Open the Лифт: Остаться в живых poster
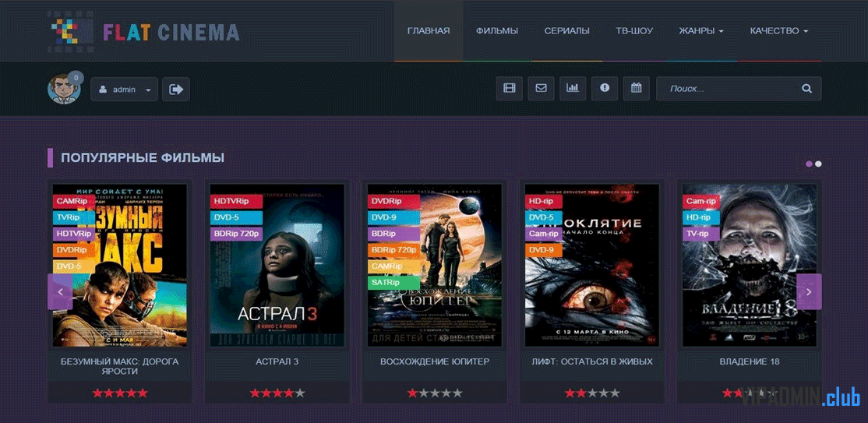The width and height of the screenshot is (868, 423). click(591, 265)
